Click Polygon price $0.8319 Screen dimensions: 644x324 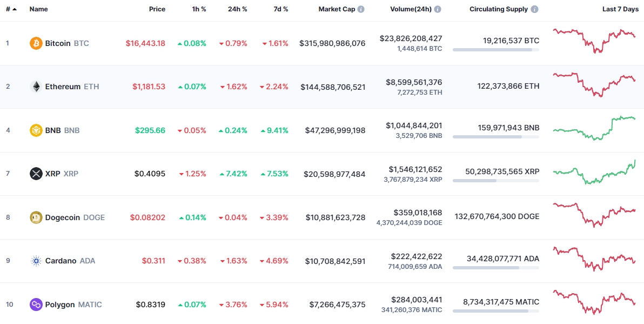click(151, 305)
